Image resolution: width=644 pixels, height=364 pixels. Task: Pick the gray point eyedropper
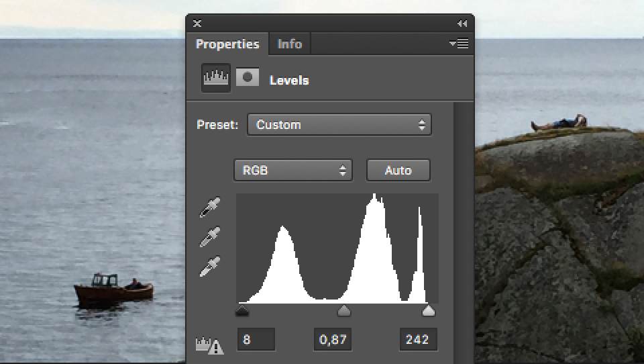(210, 237)
